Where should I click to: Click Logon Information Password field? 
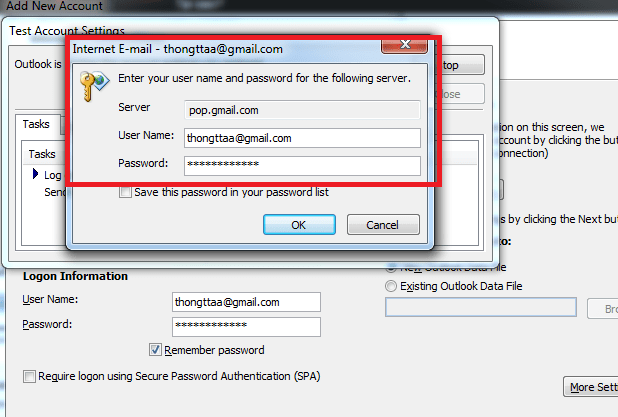[246, 327]
